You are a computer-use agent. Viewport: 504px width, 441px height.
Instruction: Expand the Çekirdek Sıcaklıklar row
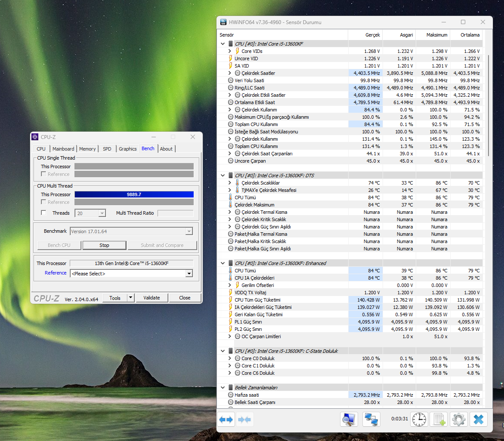(229, 183)
